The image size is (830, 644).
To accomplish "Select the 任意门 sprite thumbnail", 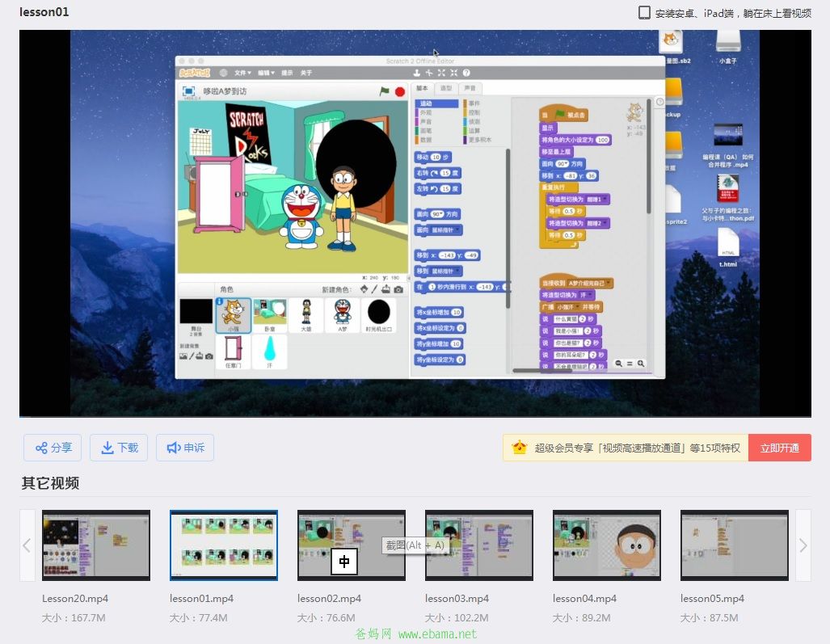I will click(233, 352).
